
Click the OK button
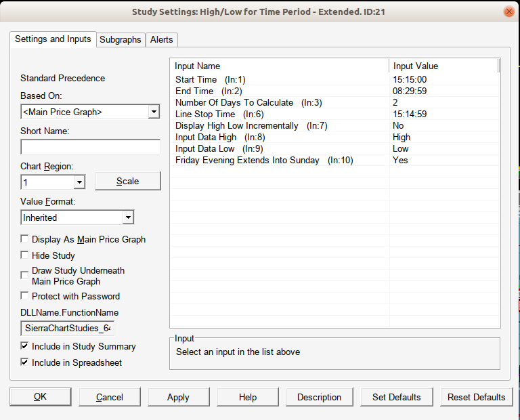pyautogui.click(x=40, y=397)
